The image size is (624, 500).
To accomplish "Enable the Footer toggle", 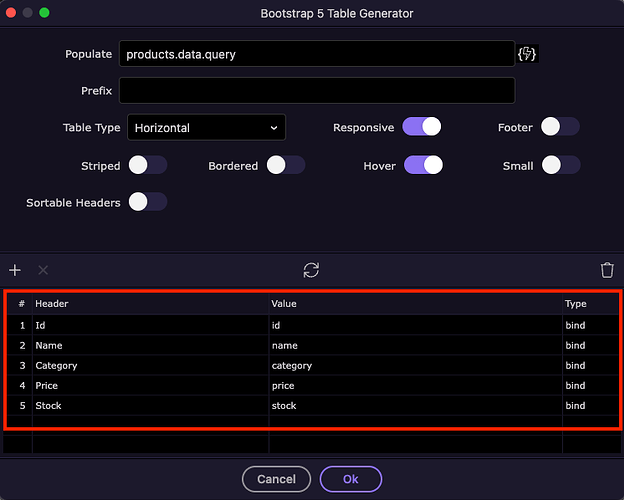I will point(560,128).
